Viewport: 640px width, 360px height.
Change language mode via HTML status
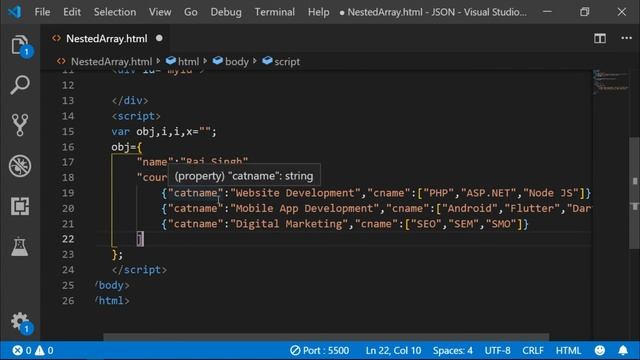point(568,350)
